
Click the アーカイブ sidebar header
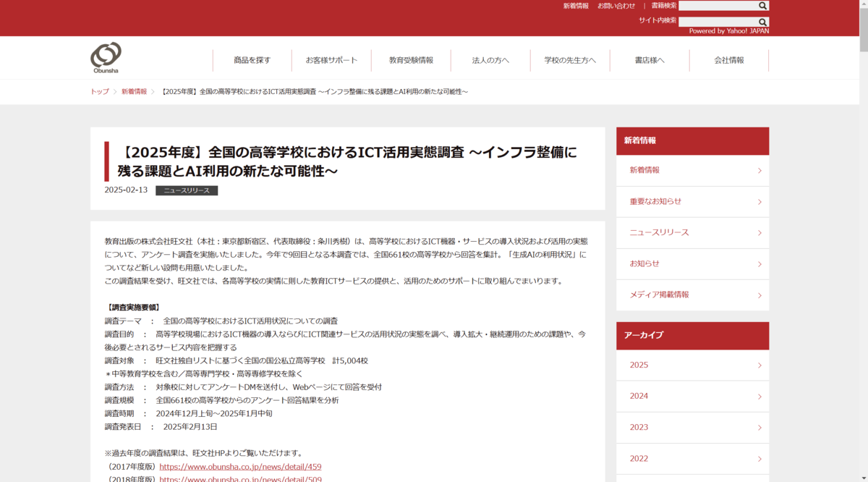click(692, 335)
